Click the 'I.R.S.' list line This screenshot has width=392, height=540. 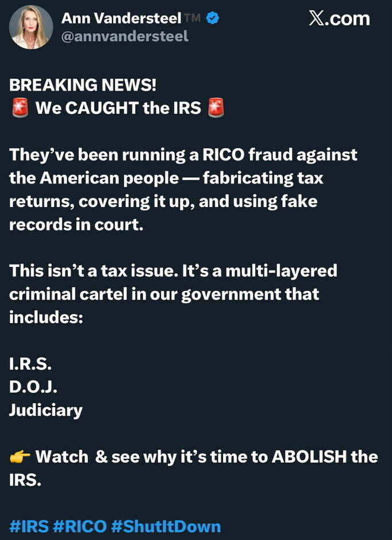[30, 364]
